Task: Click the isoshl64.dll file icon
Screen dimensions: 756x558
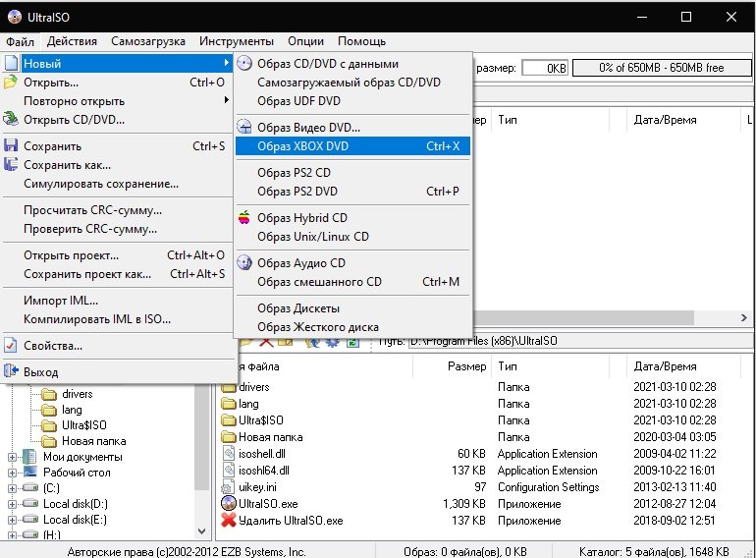Action: (x=228, y=471)
